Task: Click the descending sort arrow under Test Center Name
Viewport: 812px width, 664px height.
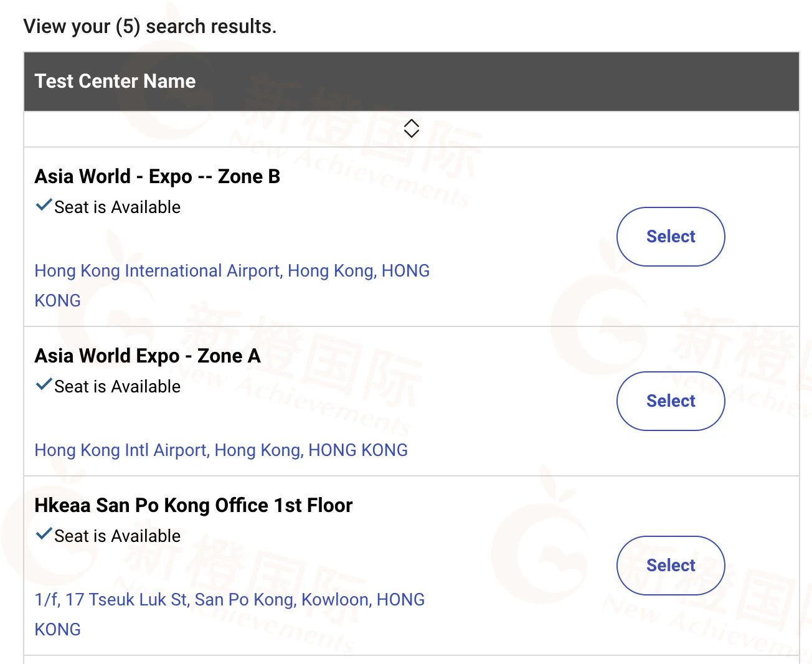Action: click(x=412, y=134)
